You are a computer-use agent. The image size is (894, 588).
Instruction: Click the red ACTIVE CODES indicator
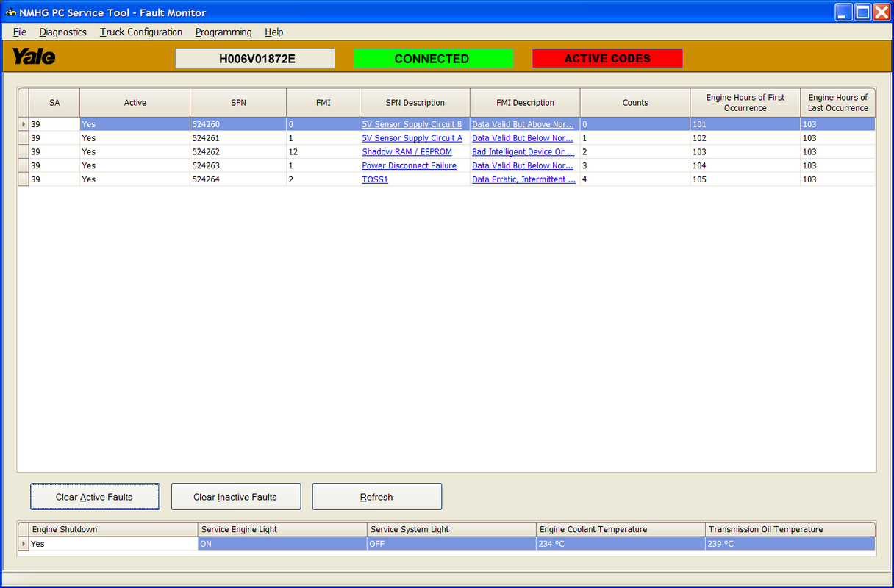point(607,59)
